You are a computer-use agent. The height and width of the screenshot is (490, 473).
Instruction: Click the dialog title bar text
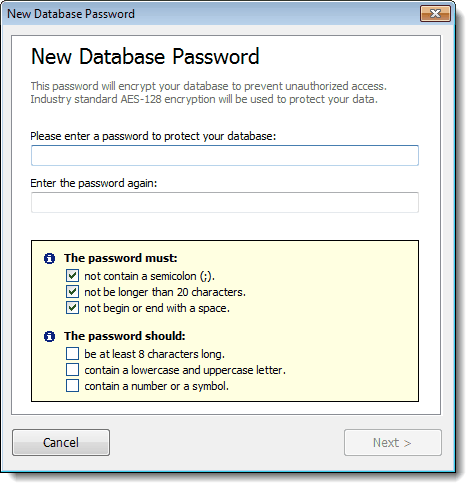tap(71, 14)
